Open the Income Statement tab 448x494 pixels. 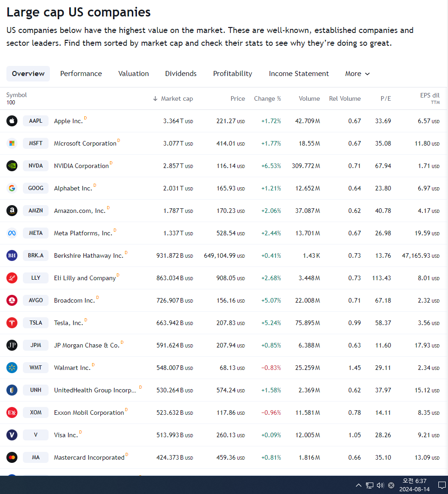(299, 74)
